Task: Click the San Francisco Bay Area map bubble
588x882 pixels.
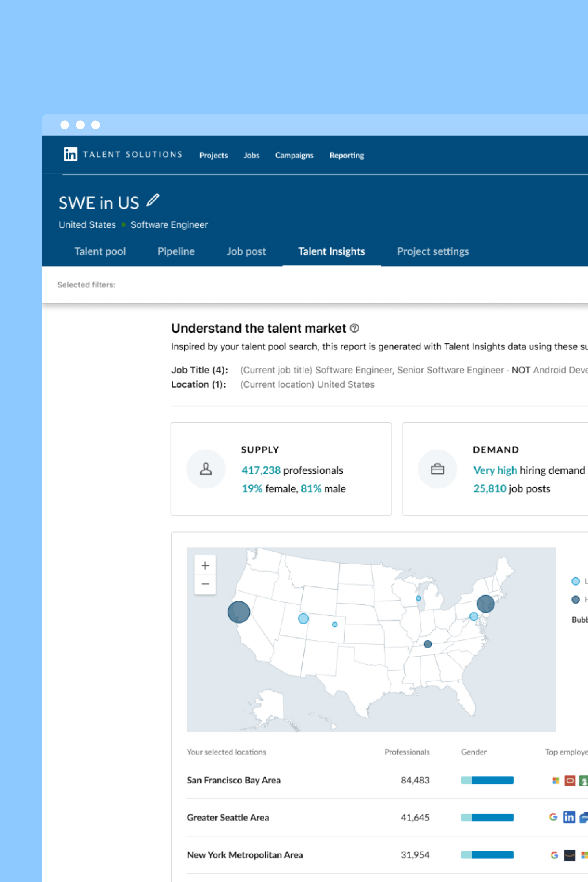Action: pyautogui.click(x=239, y=612)
